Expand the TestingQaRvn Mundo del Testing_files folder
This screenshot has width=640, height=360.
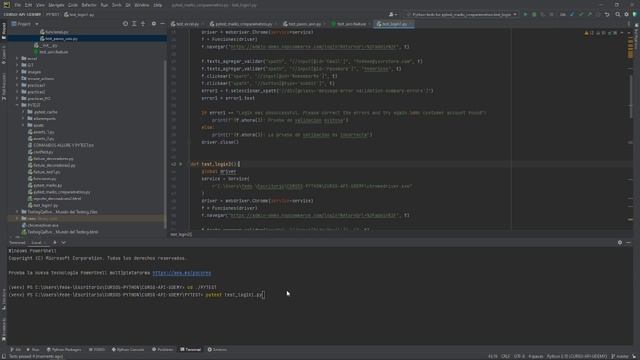pos(17,212)
